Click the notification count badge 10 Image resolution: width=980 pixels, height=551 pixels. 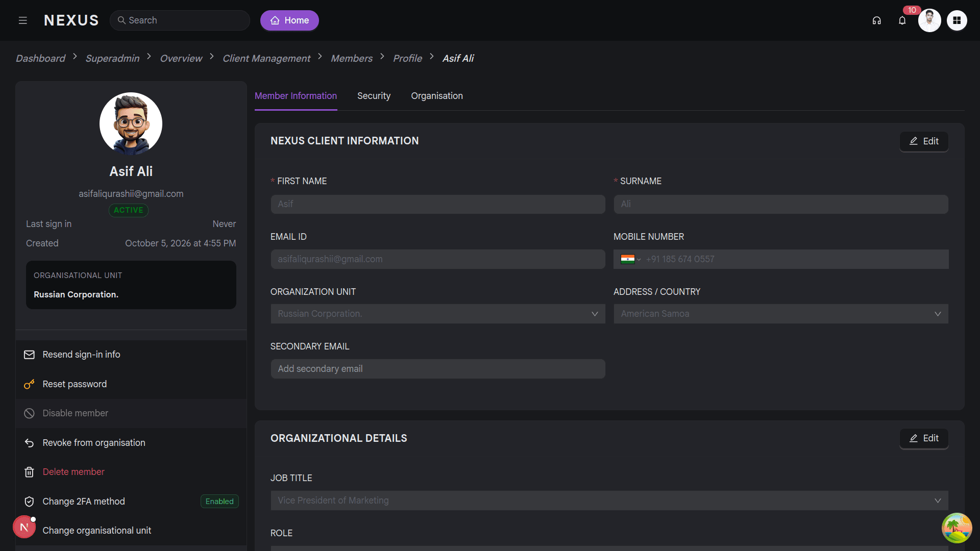coord(912,10)
